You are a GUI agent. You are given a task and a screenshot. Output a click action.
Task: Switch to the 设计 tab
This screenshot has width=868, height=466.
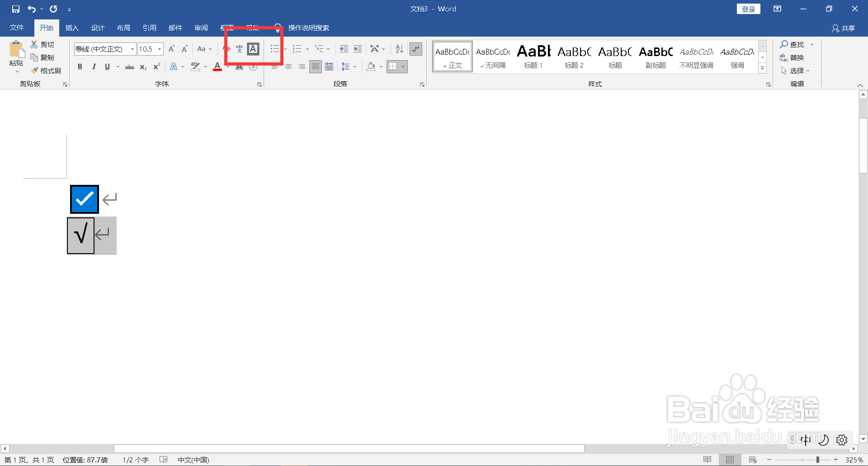[98, 28]
